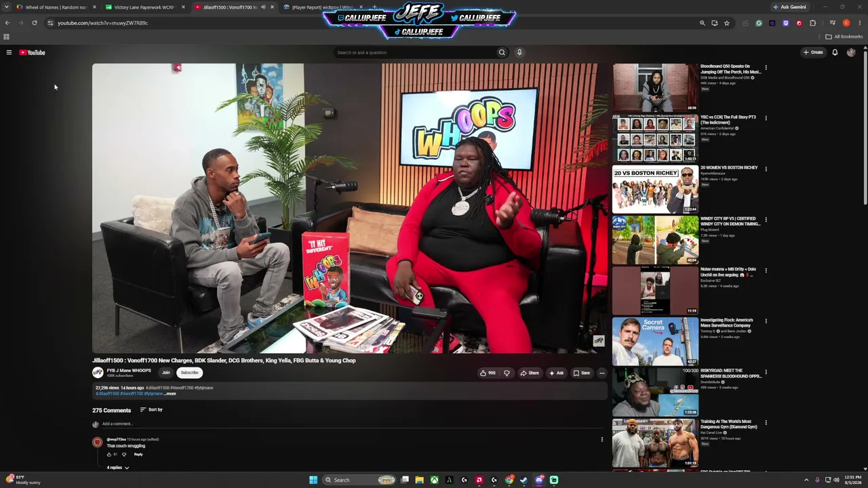
Task: Start voice search with the microphone icon
Action: tap(519, 52)
